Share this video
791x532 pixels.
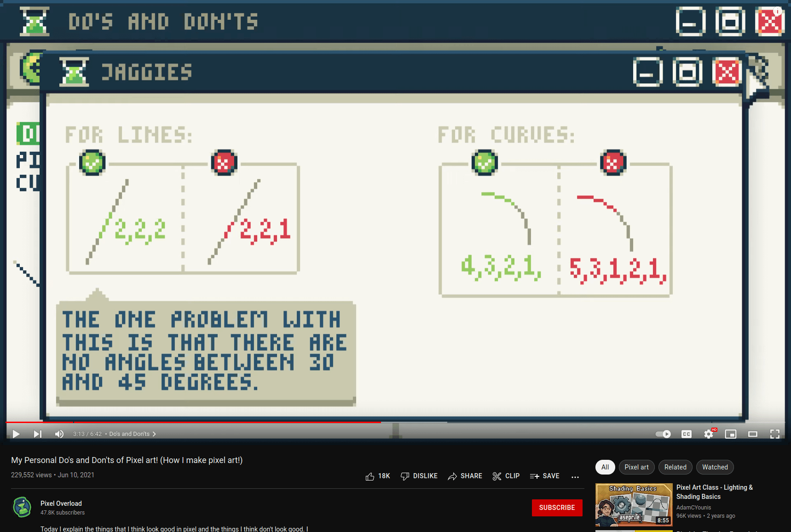465,476
